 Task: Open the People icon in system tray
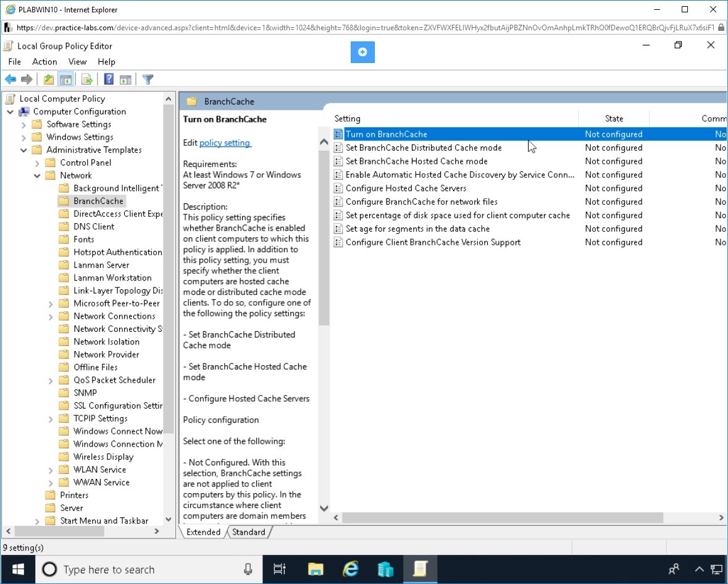[x=674, y=569]
